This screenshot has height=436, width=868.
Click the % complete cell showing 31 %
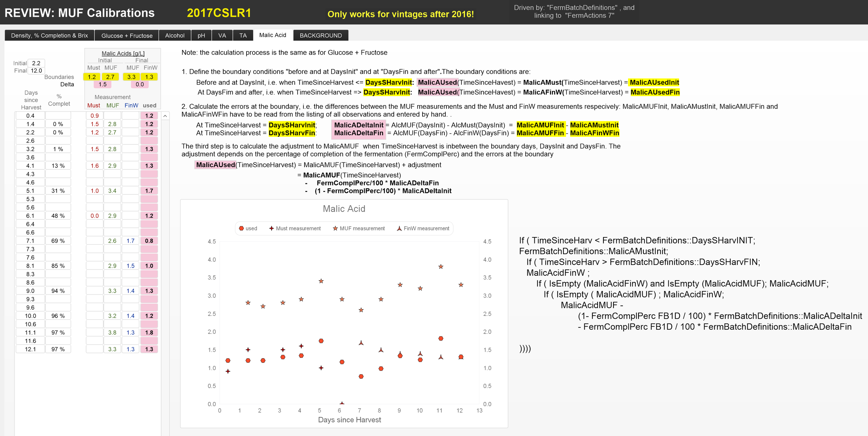click(58, 191)
